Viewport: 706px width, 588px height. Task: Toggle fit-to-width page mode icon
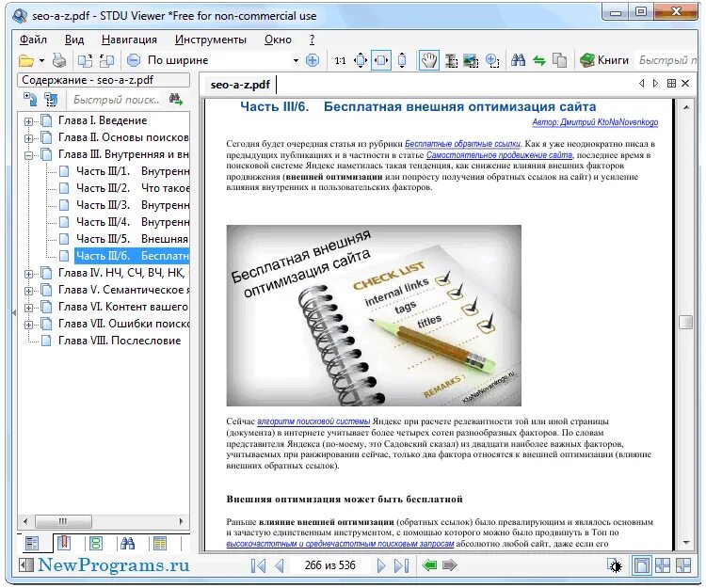click(381, 60)
